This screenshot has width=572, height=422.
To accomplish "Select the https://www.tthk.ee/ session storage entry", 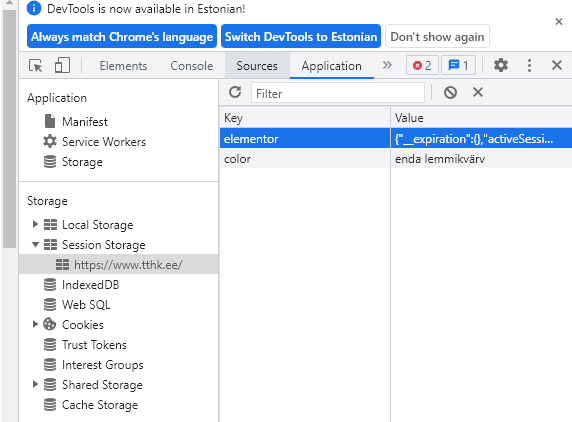I will click(119, 264).
